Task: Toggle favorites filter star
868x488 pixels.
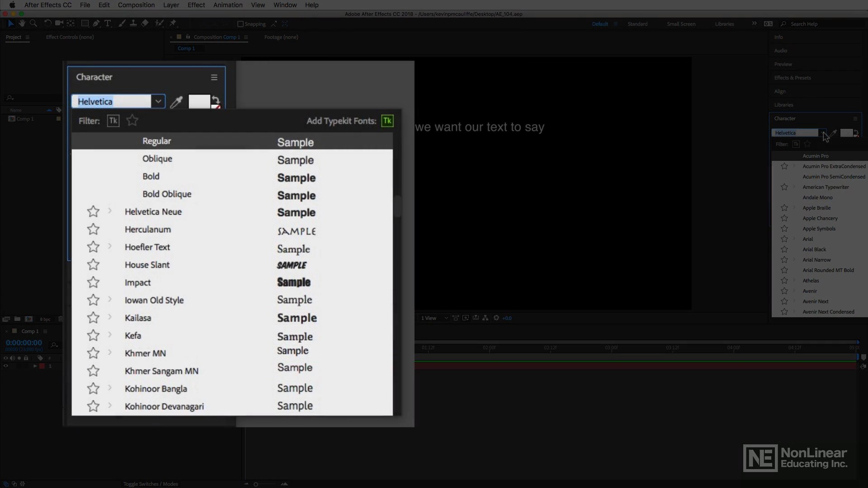Action: tap(132, 121)
